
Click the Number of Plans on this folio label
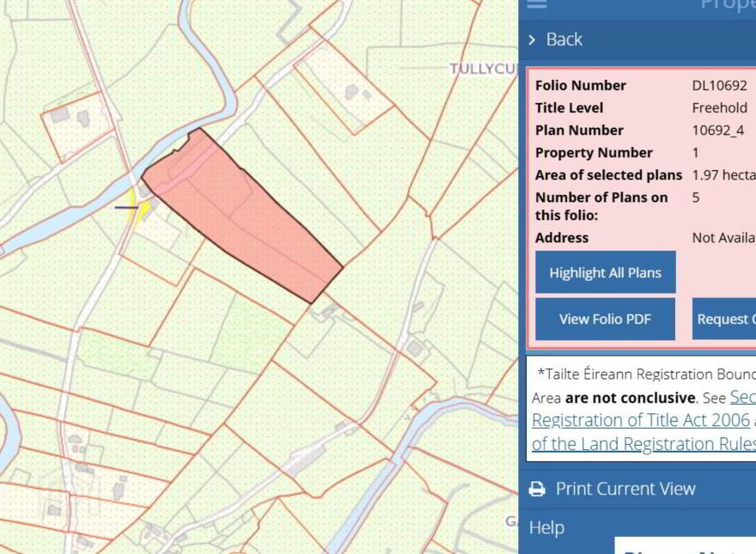pyautogui.click(x=601, y=206)
